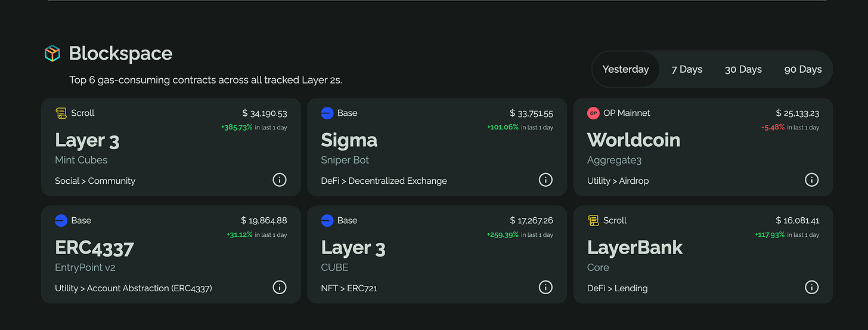Click the Social > Community category label
Viewport: 868px width, 330px height.
[x=95, y=181]
